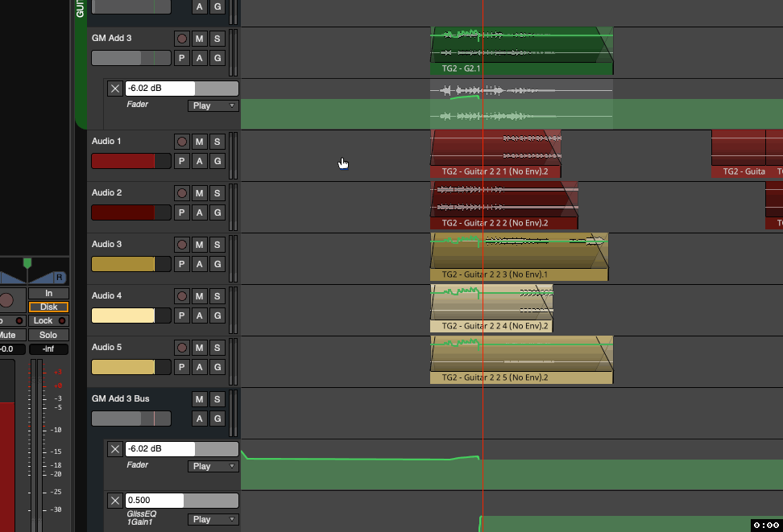The image size is (783, 532).
Task: Select Disk monitoring in the mixer strip
Action: pyautogui.click(x=48, y=307)
